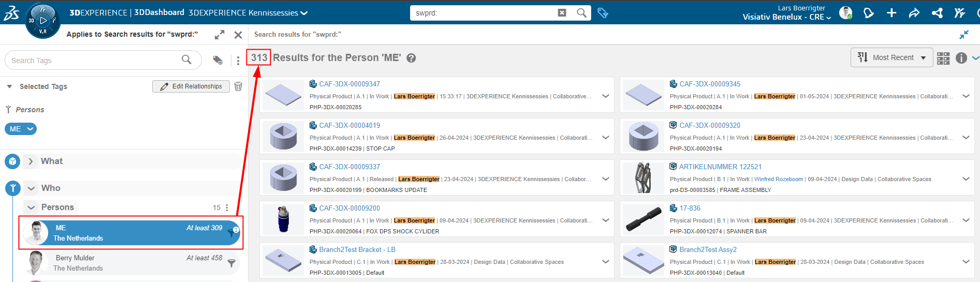Click thumbnail of CAF-3DX-00004019 stop cap
The width and height of the screenshot is (980, 282).
(x=283, y=136)
